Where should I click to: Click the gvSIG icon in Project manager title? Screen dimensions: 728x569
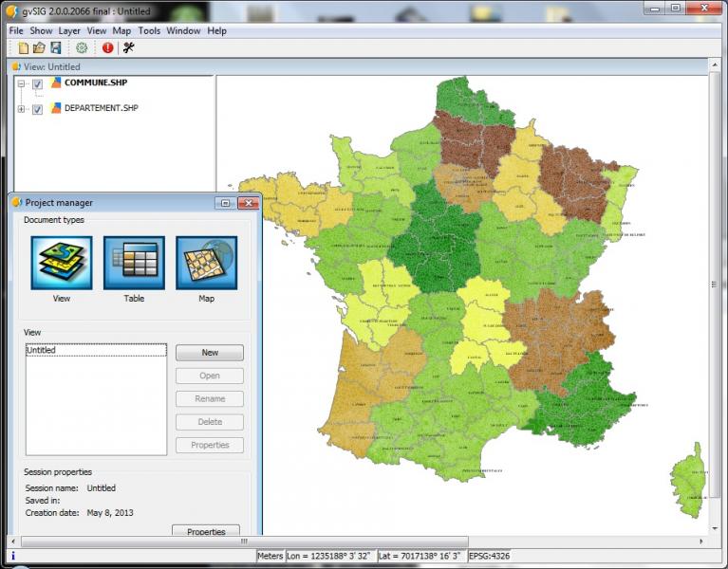click(17, 202)
